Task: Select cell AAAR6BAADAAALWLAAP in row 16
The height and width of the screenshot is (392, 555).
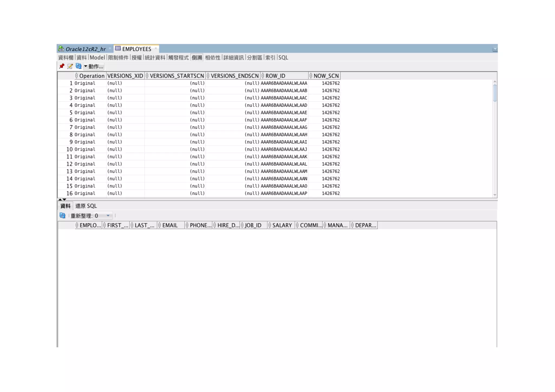Action: pyautogui.click(x=284, y=193)
